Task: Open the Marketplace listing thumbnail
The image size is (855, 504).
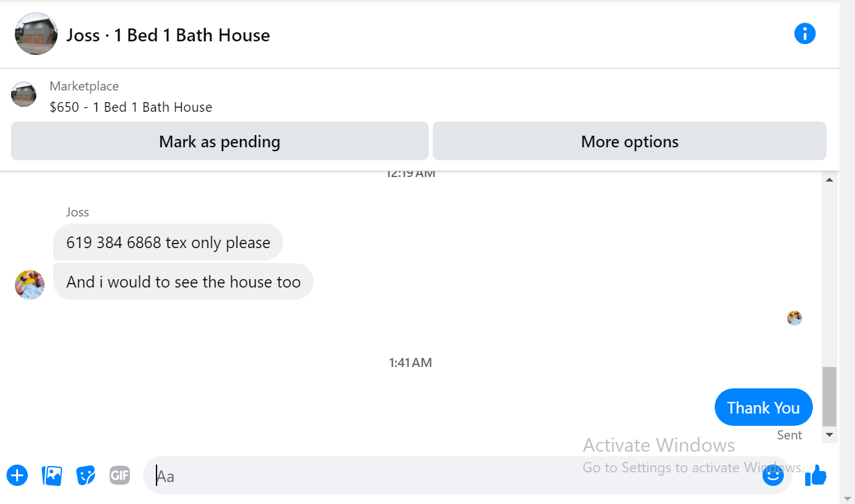Action: [23, 94]
